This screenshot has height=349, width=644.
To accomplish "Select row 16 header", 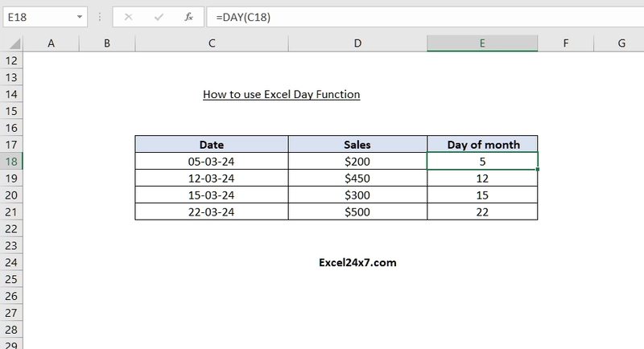I will tap(11, 128).
